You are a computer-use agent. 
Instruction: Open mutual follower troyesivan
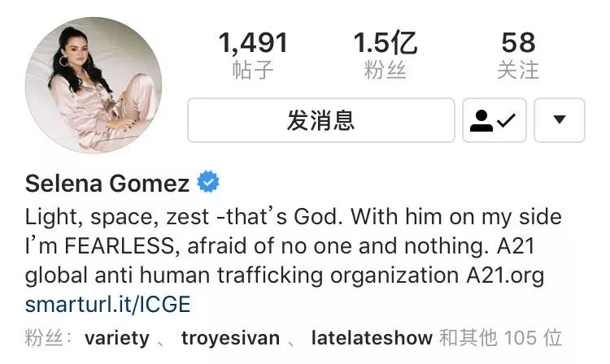[x=231, y=338]
